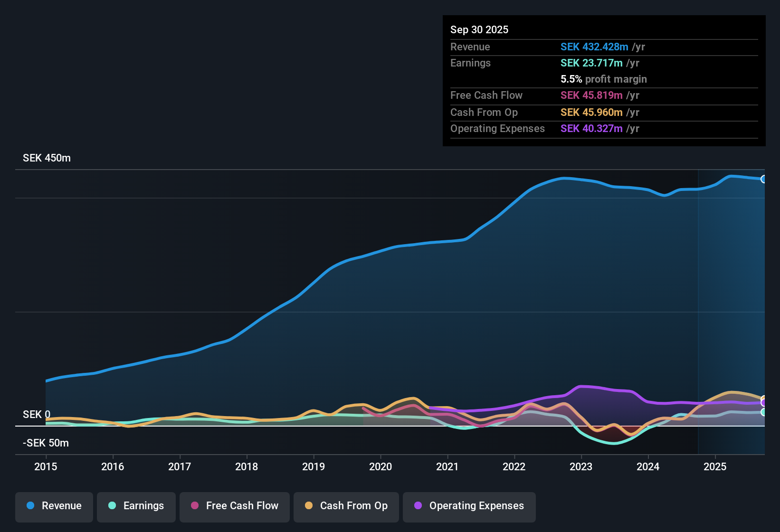Click the Revenue endpoint marker on chart right
This screenshot has width=780, height=532.
[764, 179]
